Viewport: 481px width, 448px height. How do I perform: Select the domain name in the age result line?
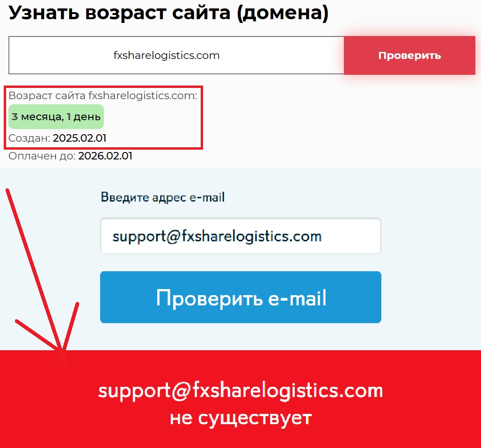(x=142, y=96)
